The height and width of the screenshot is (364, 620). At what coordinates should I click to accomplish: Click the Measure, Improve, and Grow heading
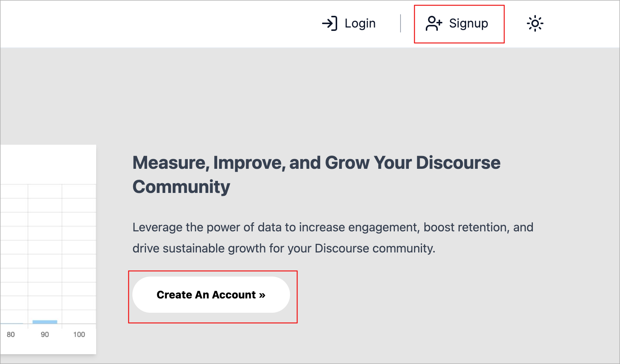coord(316,175)
